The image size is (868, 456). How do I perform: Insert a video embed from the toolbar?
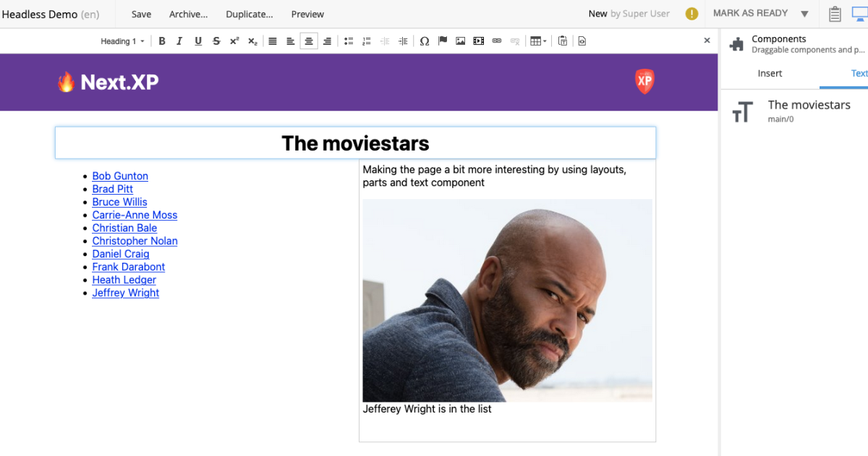click(x=478, y=41)
